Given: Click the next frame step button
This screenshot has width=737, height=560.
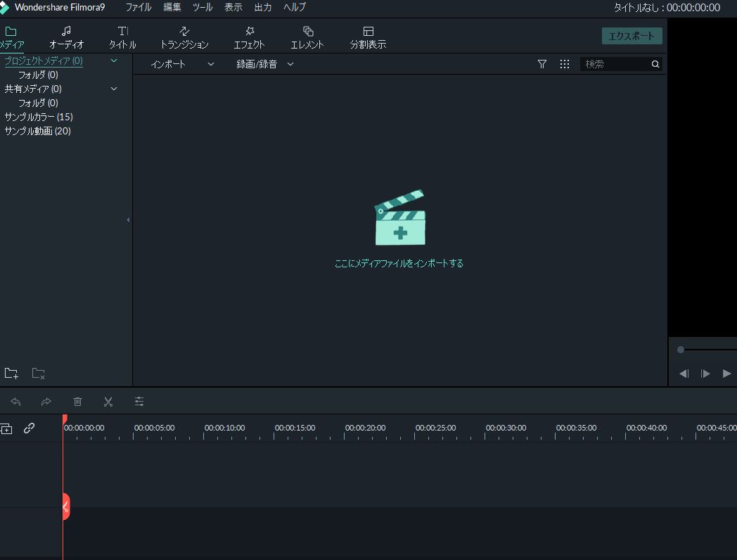Looking at the screenshot, I should 705,374.
